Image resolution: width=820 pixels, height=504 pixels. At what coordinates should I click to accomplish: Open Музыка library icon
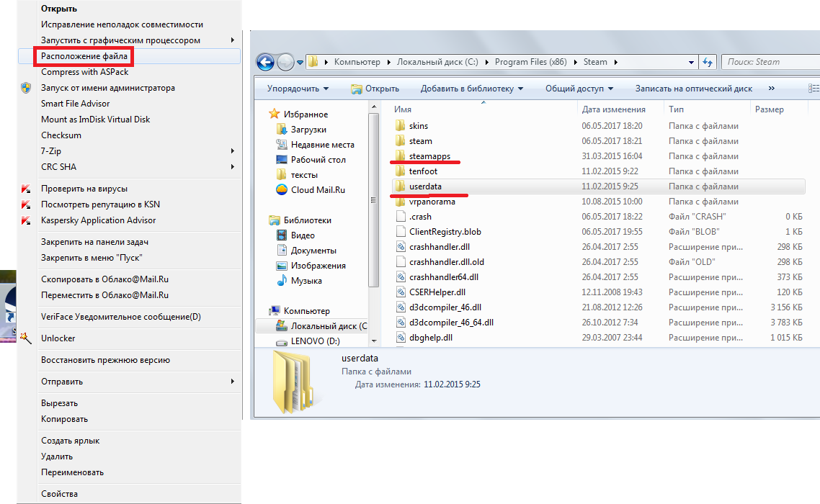click(281, 281)
